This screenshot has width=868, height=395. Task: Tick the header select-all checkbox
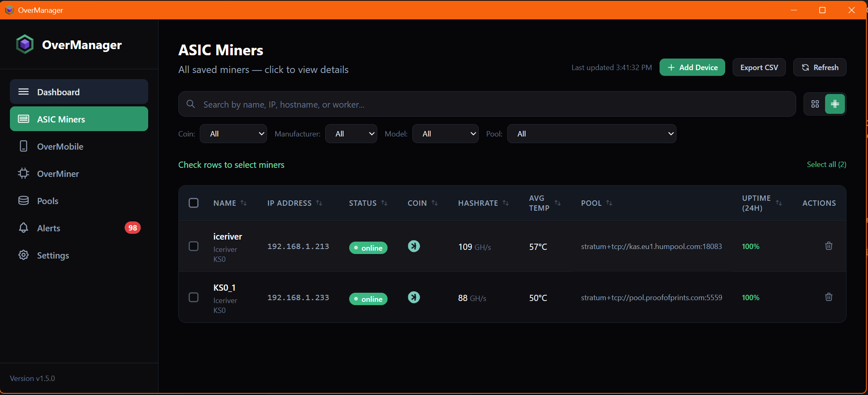pos(194,203)
